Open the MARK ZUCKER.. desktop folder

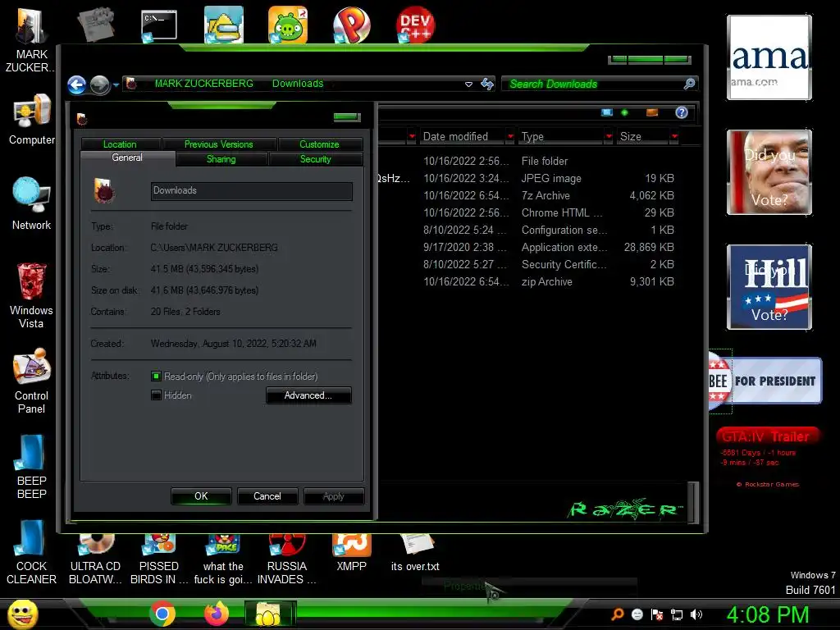pos(31,40)
